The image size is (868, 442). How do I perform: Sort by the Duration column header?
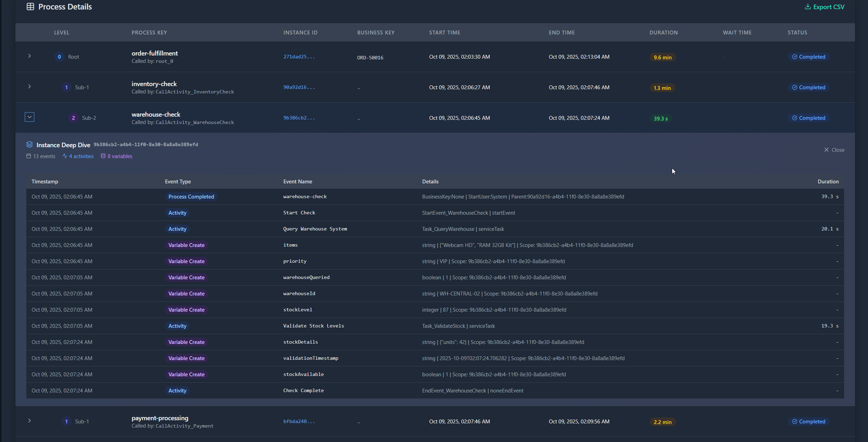tap(663, 32)
